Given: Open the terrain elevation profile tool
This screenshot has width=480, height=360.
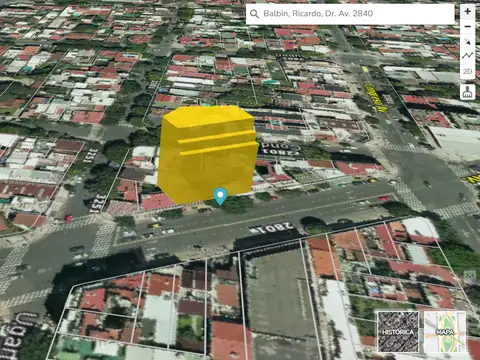Looking at the screenshot, I should point(467,56).
